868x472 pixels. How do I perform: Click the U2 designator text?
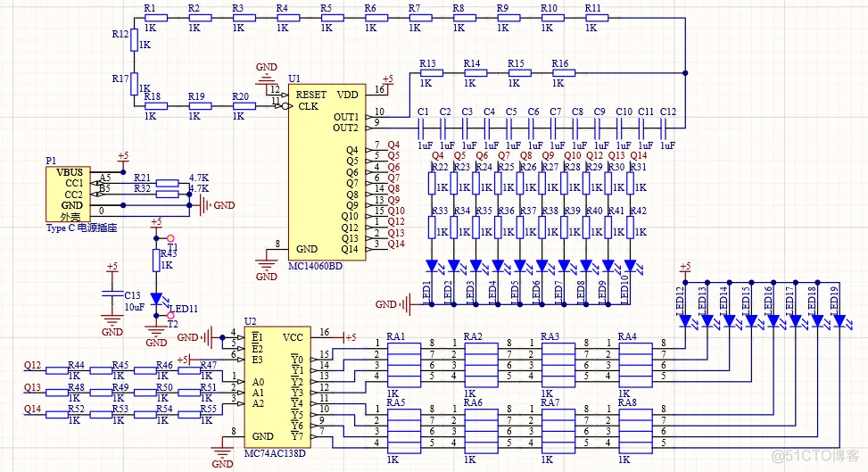coord(250,321)
